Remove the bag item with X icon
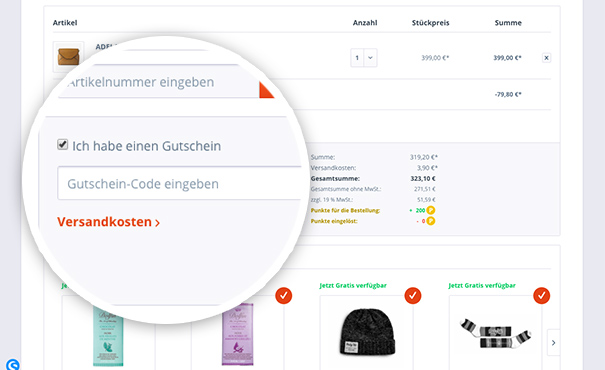 point(546,58)
